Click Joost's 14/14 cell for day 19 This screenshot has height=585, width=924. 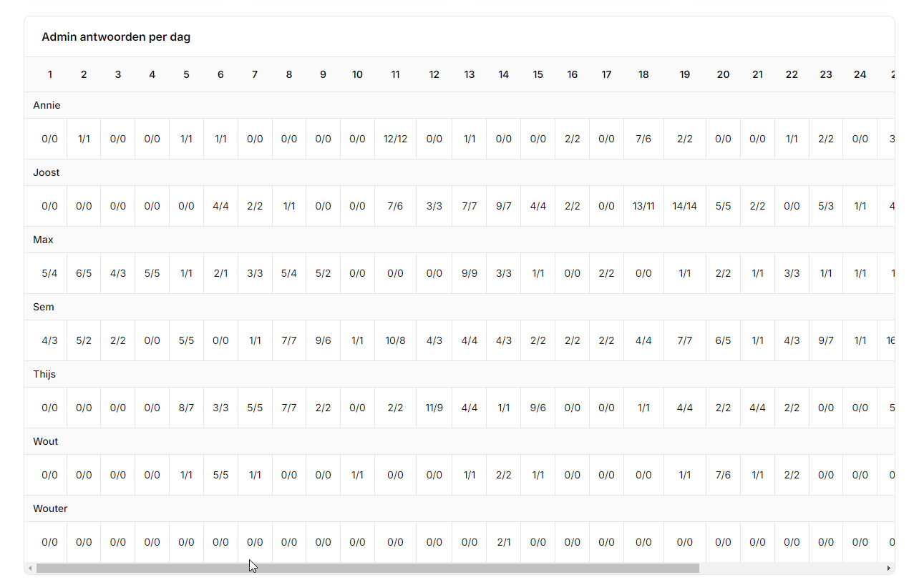tap(685, 206)
